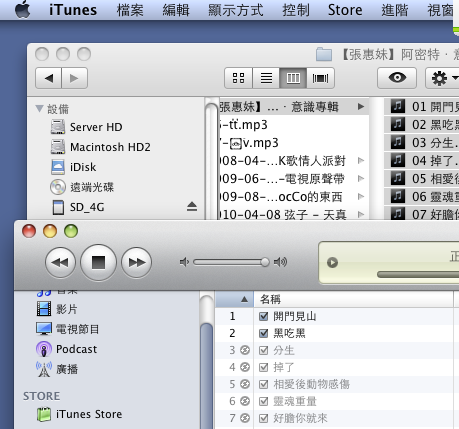Select the 張惠妹 意識專輯 folder row

pyautogui.click(x=294, y=107)
